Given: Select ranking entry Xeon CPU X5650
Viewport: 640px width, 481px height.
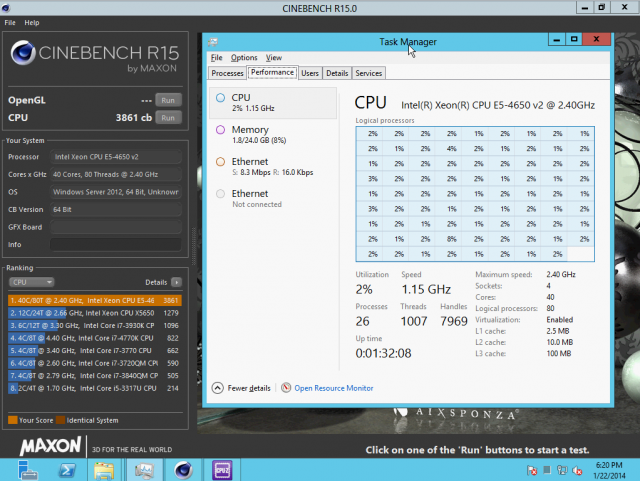Looking at the screenshot, I should [x=94, y=313].
